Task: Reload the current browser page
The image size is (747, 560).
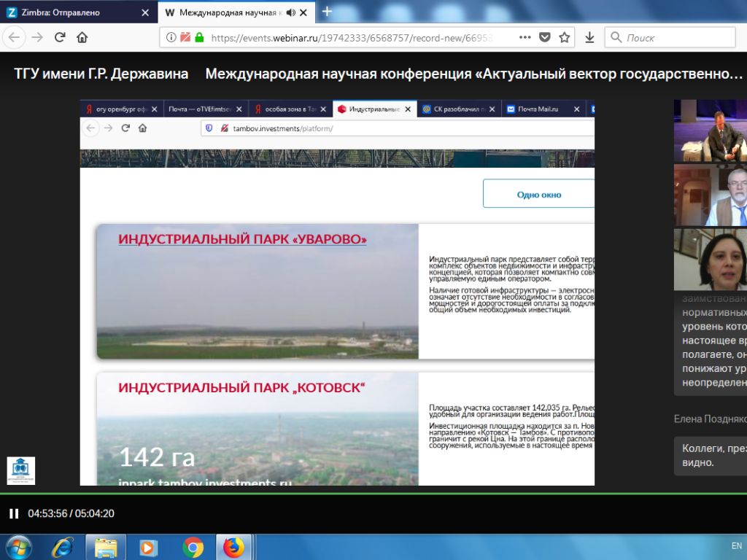Action: (60, 37)
